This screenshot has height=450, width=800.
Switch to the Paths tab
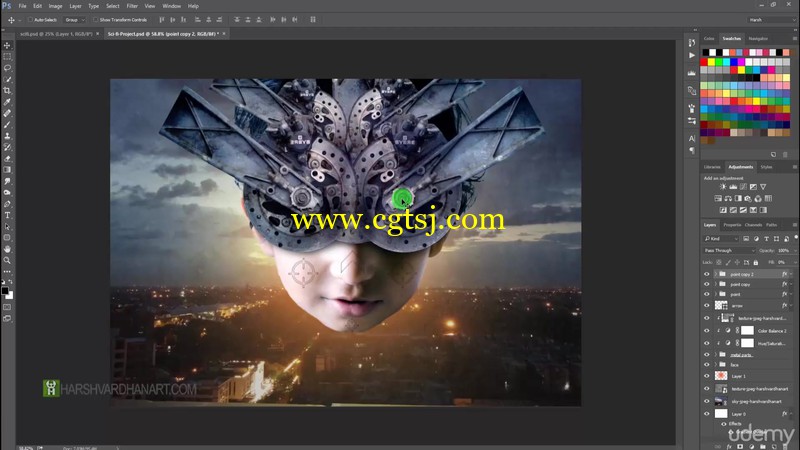click(x=771, y=225)
